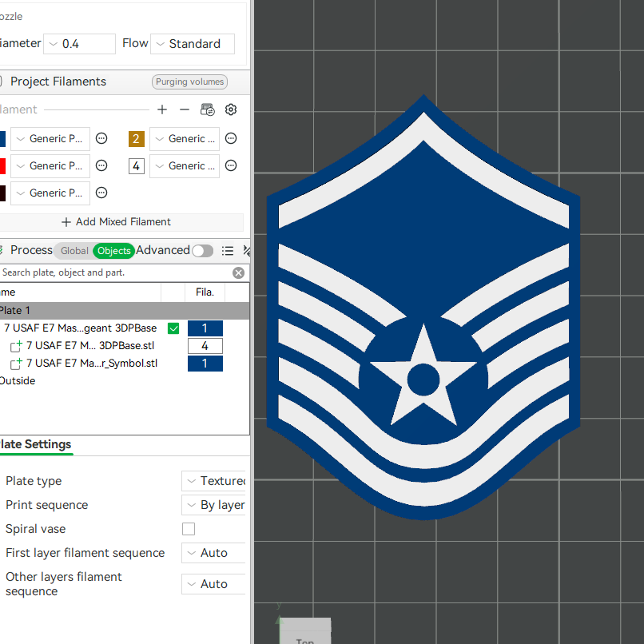Click white filament 4 color swatch
This screenshot has width=644, height=644.
[137, 166]
